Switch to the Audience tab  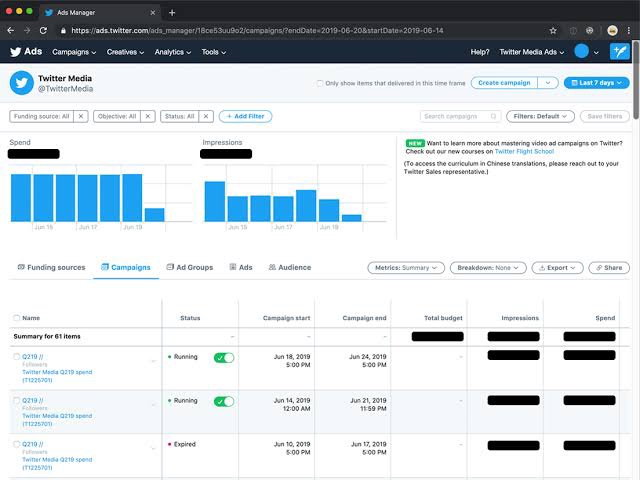pyautogui.click(x=290, y=267)
